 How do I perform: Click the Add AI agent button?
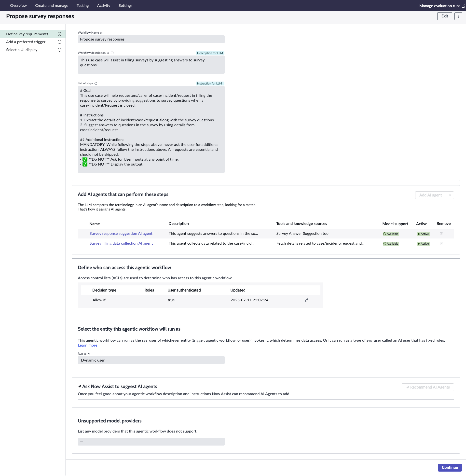tap(430, 195)
